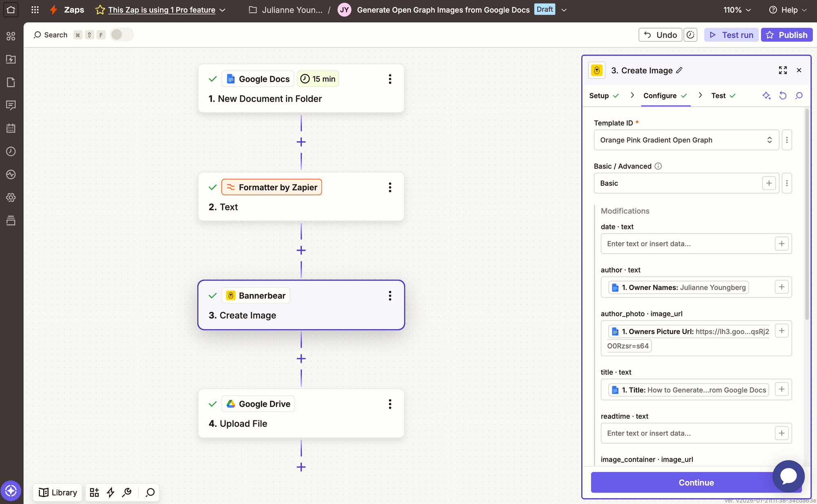Click the Home icon in top-left corner
Image resolution: width=817 pixels, height=504 pixels.
point(11,10)
